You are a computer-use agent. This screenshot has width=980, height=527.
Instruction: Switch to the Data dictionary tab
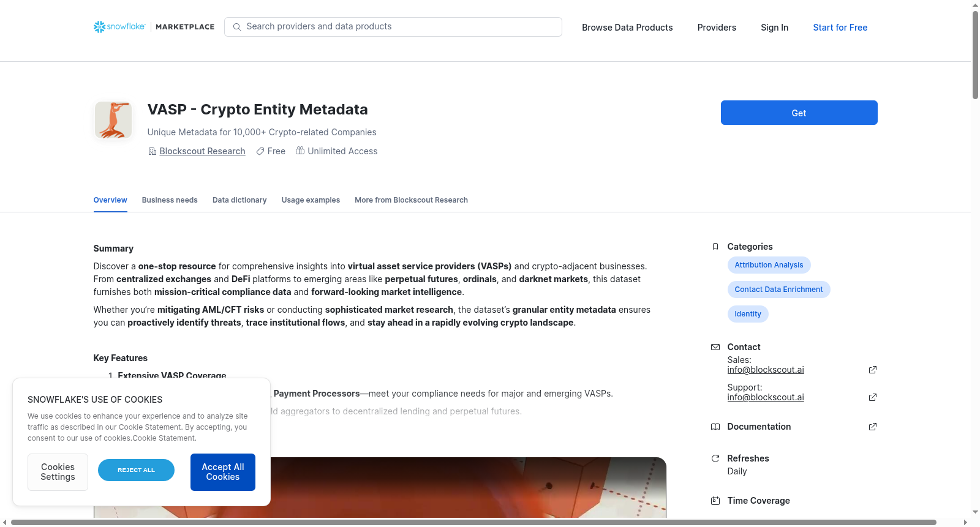[239, 200]
